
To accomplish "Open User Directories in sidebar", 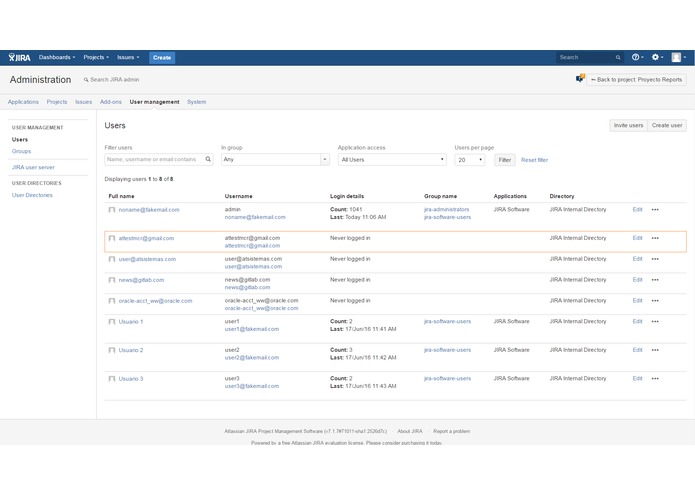I will point(32,195).
